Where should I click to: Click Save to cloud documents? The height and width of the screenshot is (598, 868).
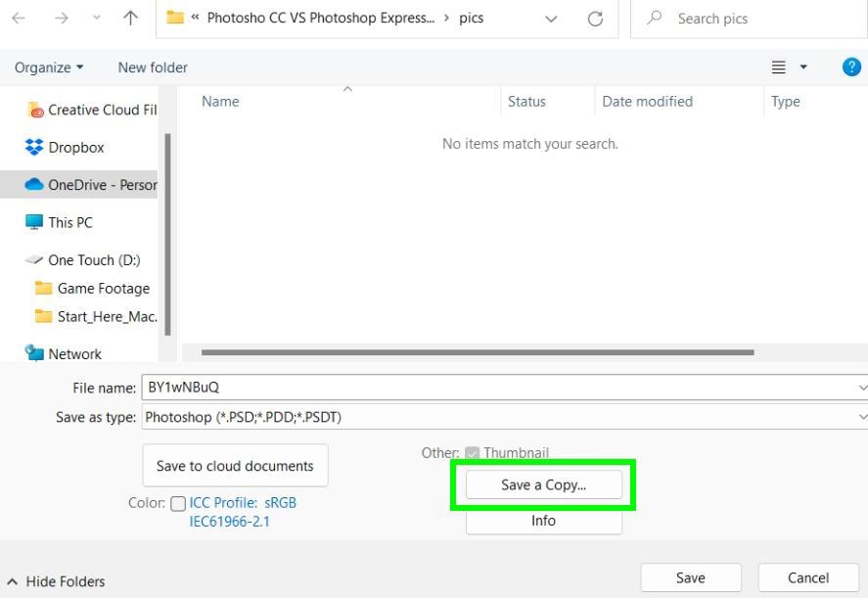[x=235, y=466]
